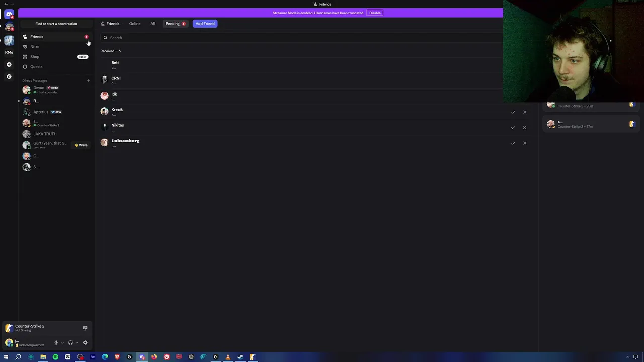The image size is (644, 362).
Task: Click Add a Server plus icon
Action: (9, 64)
